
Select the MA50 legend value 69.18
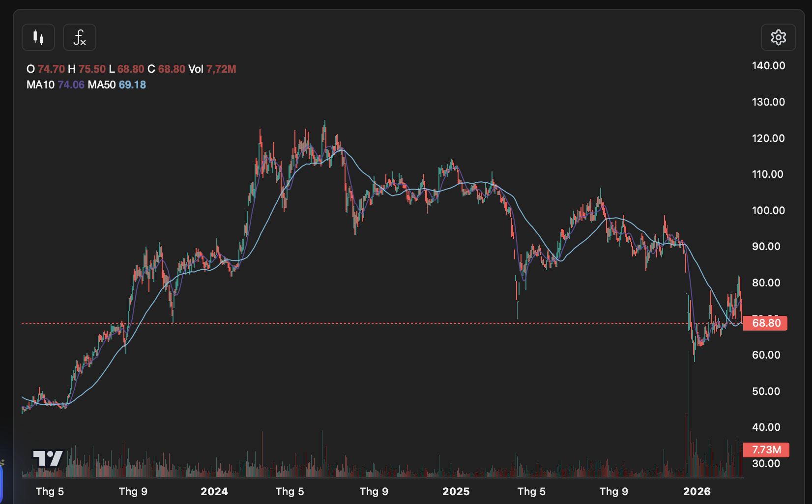(132, 85)
